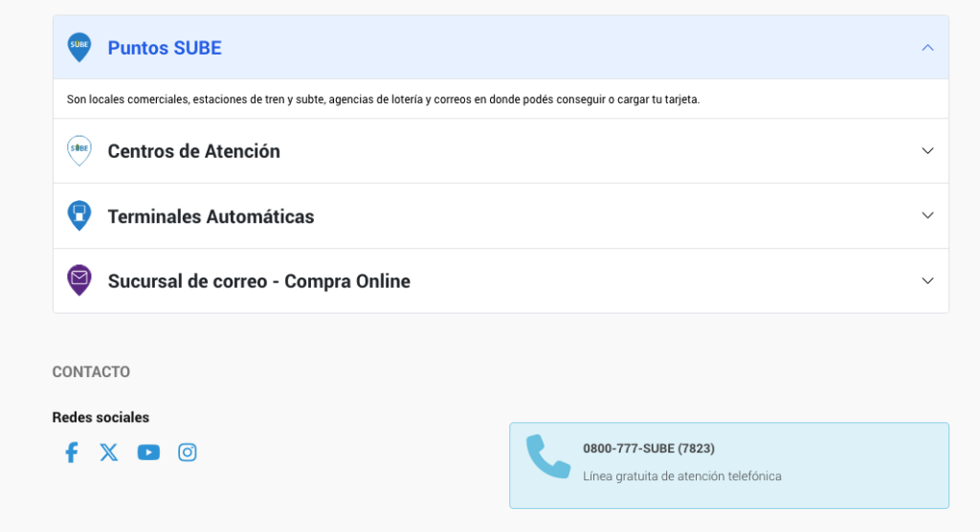The image size is (980, 532).
Task: Click the Centros de Atención pin icon
Action: pos(79,150)
